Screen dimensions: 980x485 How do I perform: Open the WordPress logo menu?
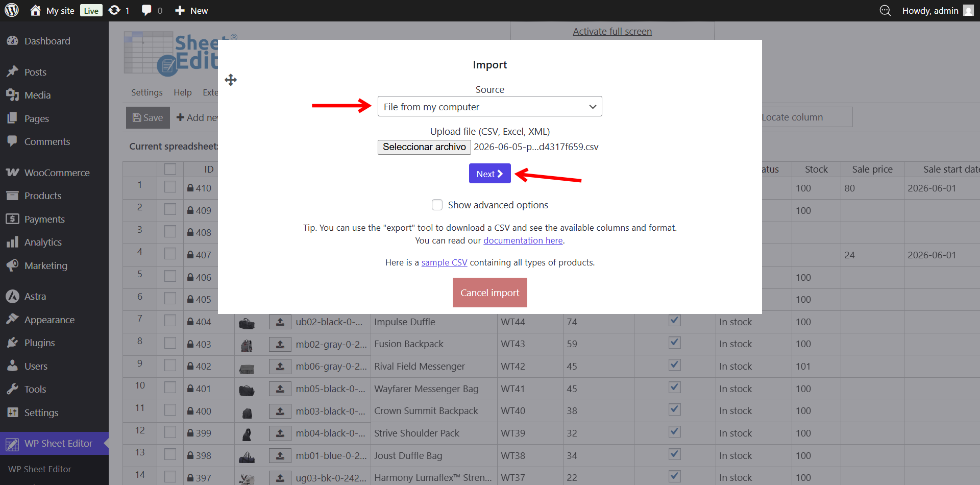[12, 10]
